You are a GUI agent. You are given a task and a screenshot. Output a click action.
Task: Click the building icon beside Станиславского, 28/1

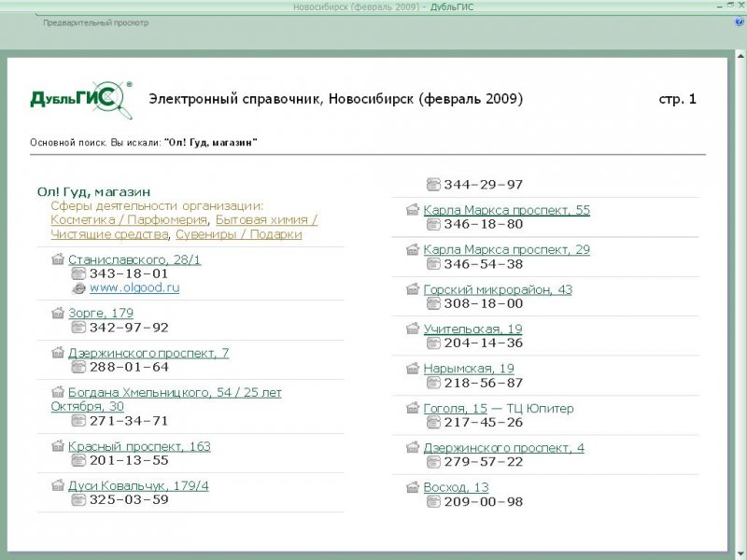coord(58,259)
